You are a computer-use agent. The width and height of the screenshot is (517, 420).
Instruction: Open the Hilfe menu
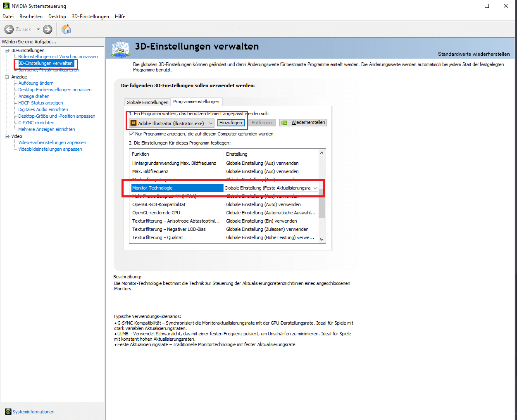pos(120,17)
